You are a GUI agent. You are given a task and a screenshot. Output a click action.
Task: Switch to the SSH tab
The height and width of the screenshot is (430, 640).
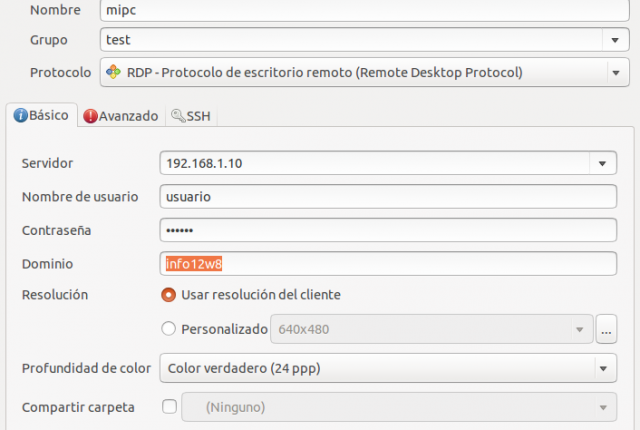click(191, 116)
